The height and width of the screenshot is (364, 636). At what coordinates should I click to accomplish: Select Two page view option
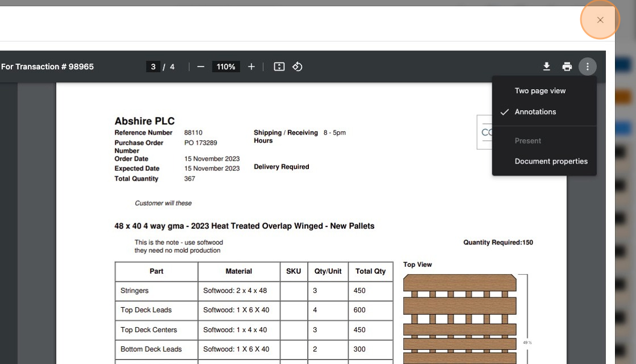pos(545,91)
